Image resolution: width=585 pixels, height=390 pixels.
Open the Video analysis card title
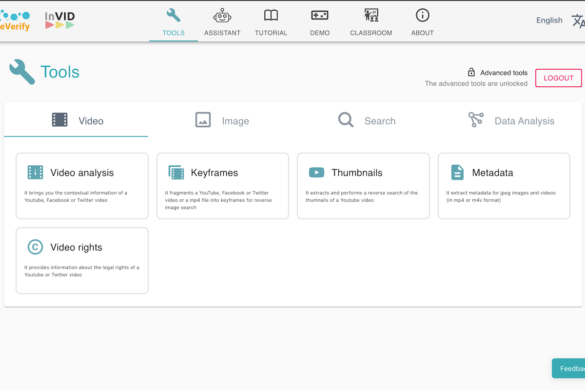tap(82, 173)
